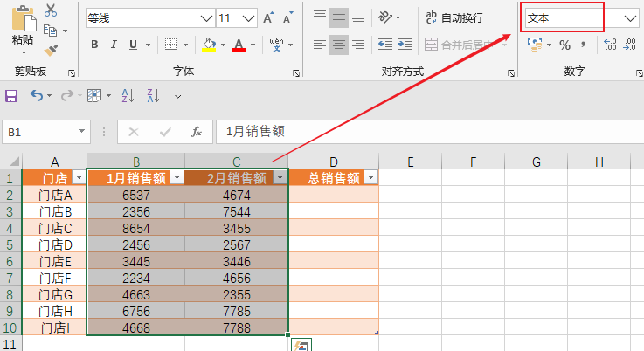
Task: Click the Name Box showing B1
Action: pos(46,132)
